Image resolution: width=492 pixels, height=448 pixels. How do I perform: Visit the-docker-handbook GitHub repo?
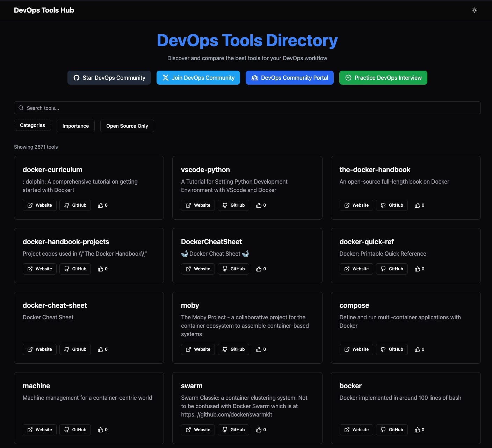point(392,205)
